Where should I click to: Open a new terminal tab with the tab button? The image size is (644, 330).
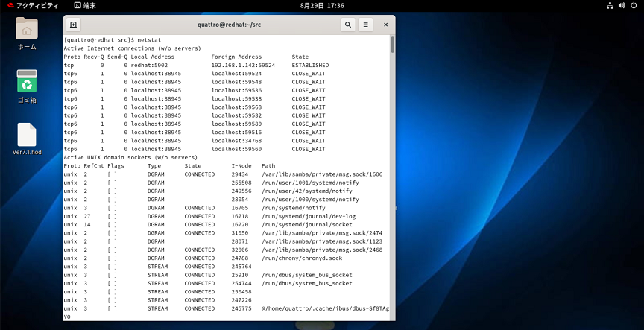73,25
